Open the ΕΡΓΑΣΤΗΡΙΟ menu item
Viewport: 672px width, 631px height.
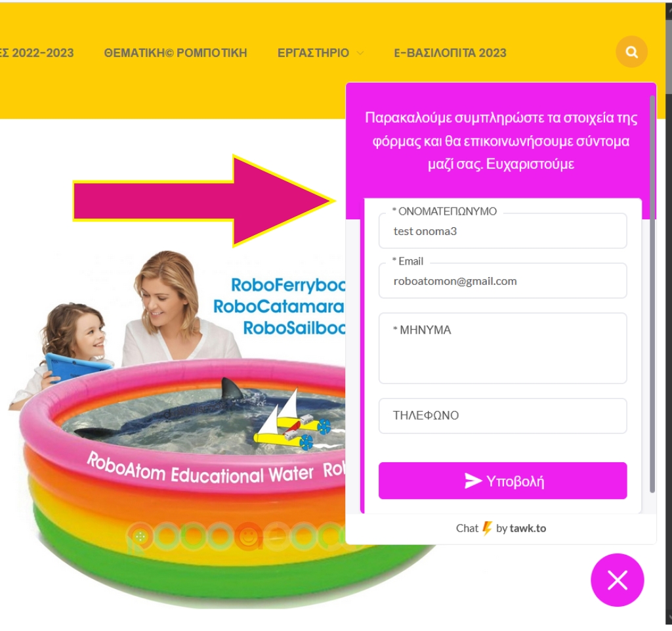[313, 53]
